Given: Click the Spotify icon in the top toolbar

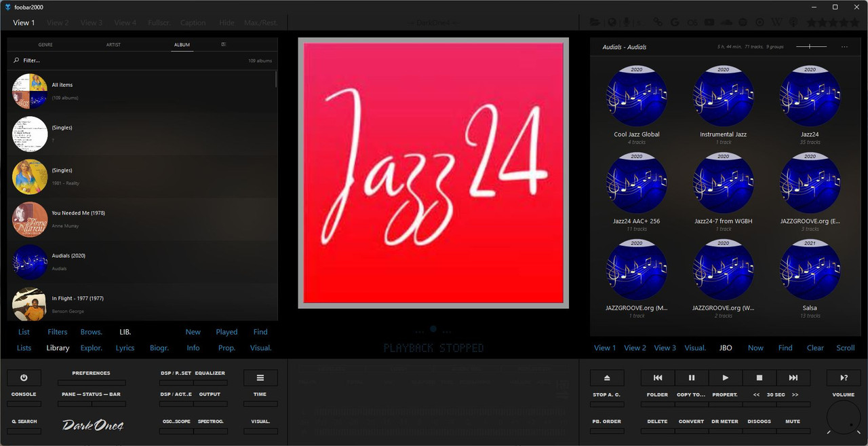Looking at the screenshot, I should [743, 22].
